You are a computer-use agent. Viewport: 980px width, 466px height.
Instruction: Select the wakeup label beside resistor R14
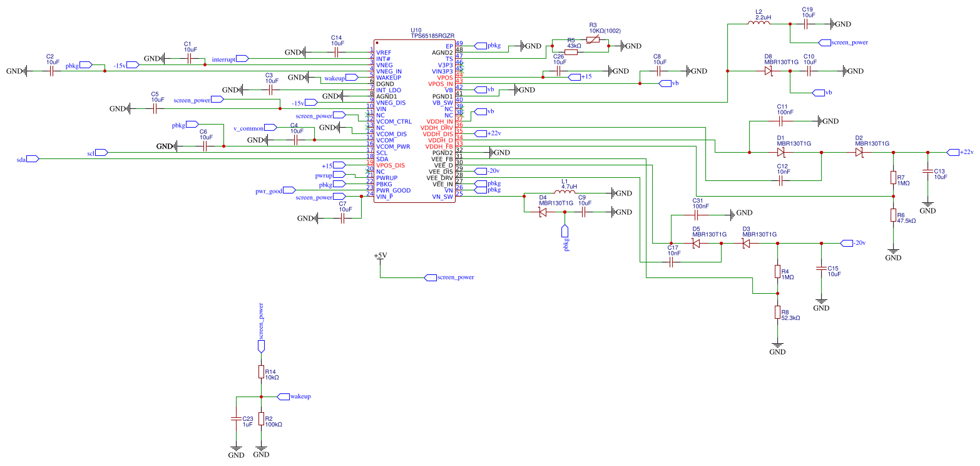[x=293, y=396]
